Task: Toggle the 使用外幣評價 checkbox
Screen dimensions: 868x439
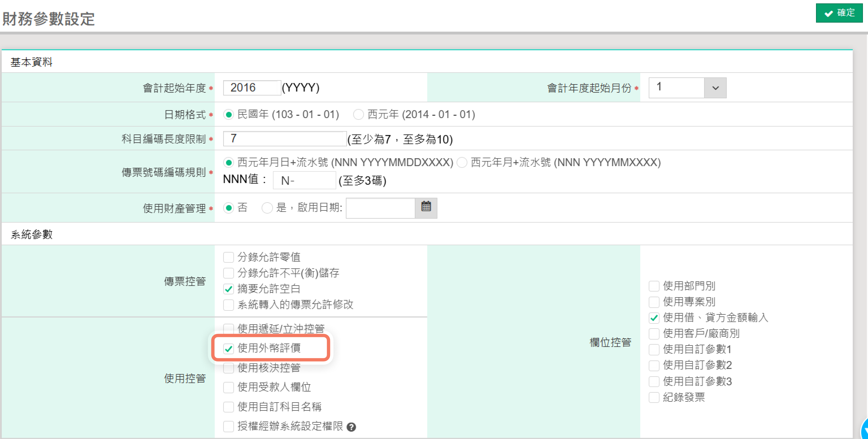Action: 229,348
